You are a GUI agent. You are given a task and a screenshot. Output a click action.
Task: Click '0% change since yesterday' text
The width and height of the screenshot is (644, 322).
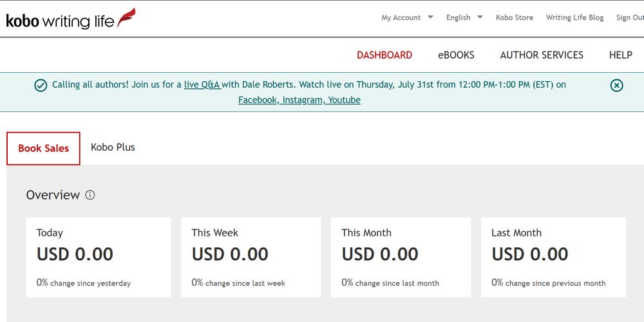[83, 283]
